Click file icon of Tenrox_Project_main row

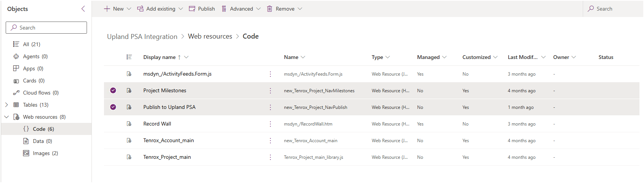tap(129, 157)
